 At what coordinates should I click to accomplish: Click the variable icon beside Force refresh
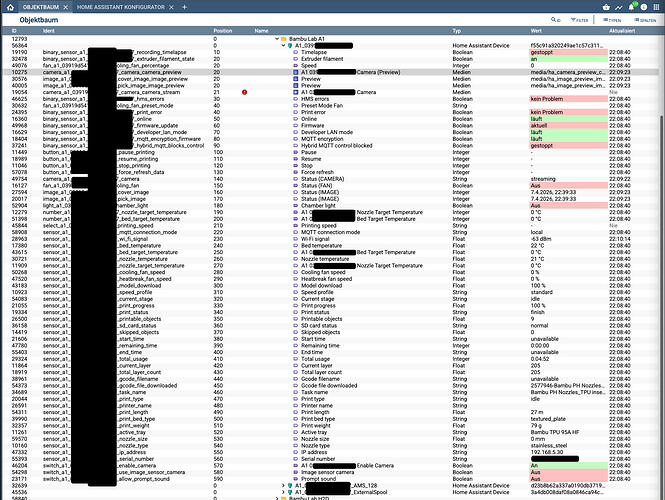tap(296, 172)
